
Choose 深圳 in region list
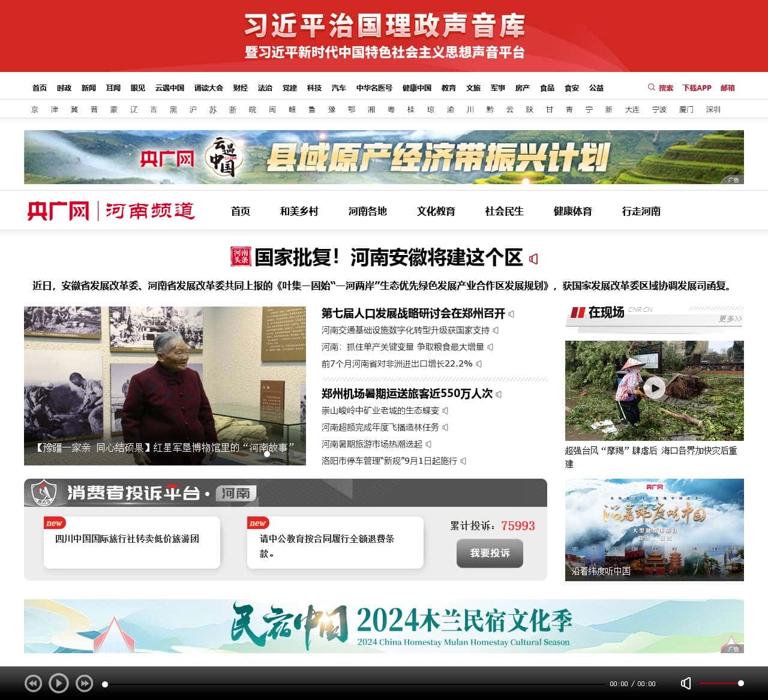713,109
